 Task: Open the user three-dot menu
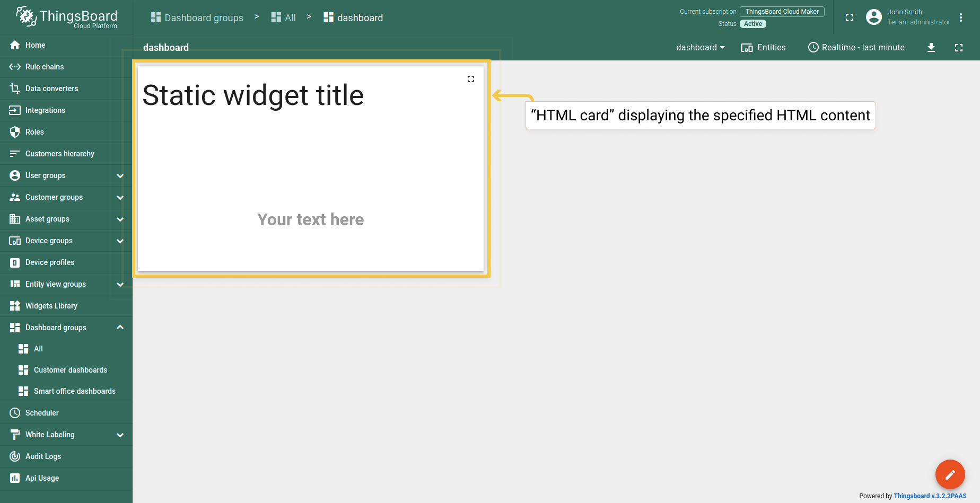pos(961,17)
